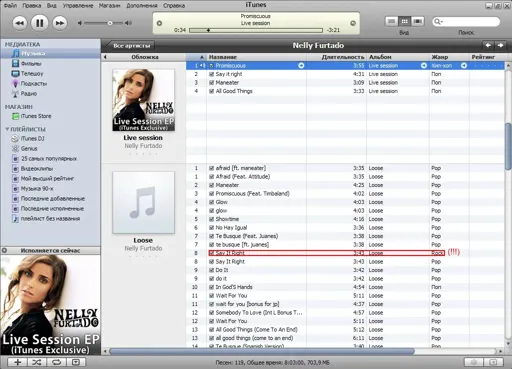Go to next artist arrow

coord(500,45)
